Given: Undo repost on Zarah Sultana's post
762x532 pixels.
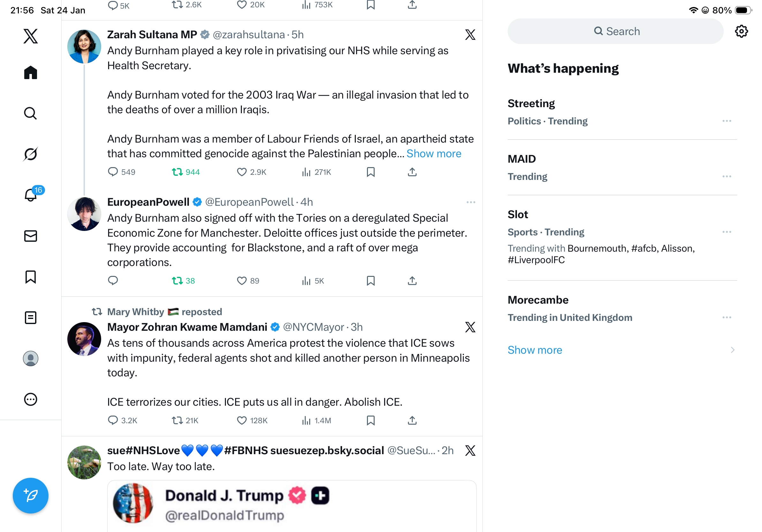Looking at the screenshot, I should pos(177,172).
